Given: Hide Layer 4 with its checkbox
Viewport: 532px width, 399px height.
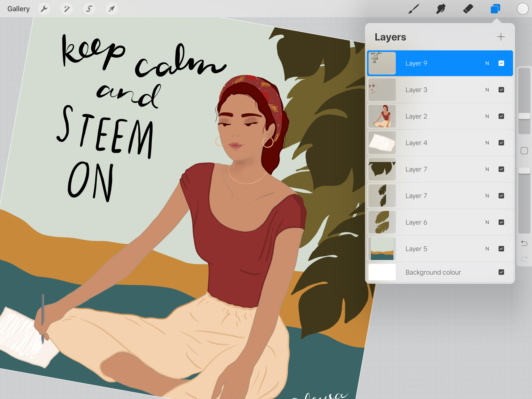Looking at the screenshot, I should coord(501,143).
